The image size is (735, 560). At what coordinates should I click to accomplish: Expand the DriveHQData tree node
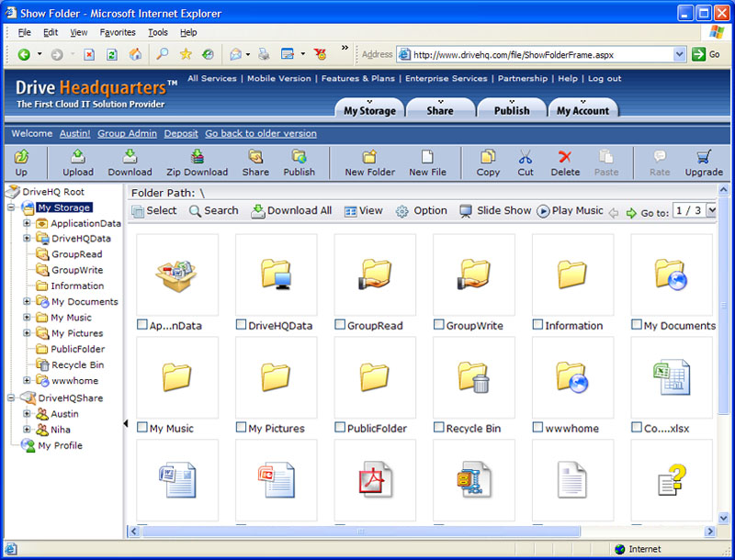27,239
